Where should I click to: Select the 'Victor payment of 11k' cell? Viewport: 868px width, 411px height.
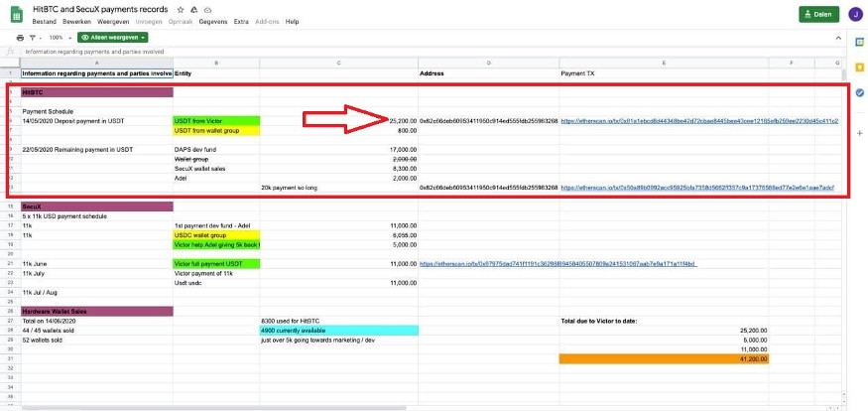pos(216,274)
